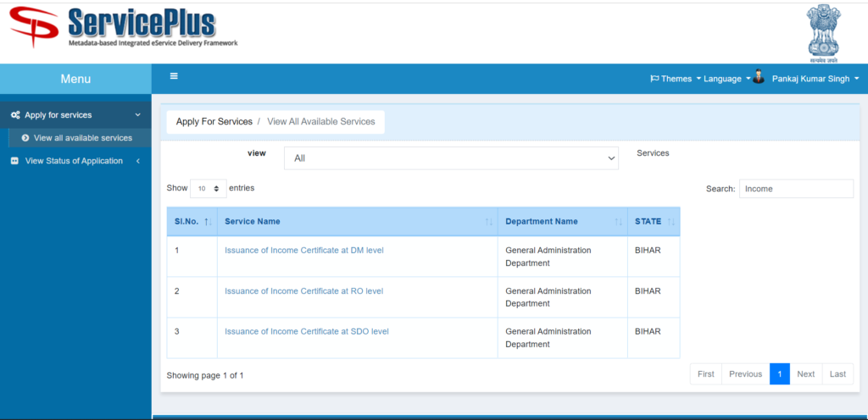This screenshot has width=868, height=420.
Task: Select View Status of Application menu
Action: [75, 161]
